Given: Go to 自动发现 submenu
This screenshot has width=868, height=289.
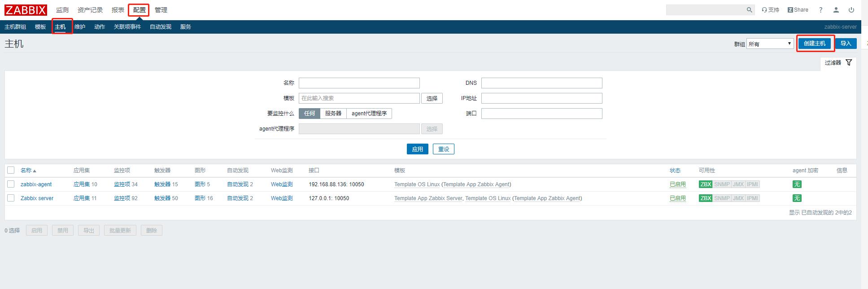Looking at the screenshot, I should click(161, 27).
